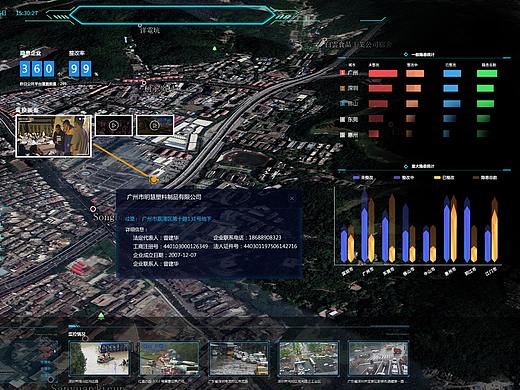
Task: Click registration number 440103000126349 in the popup
Action: click(185, 246)
